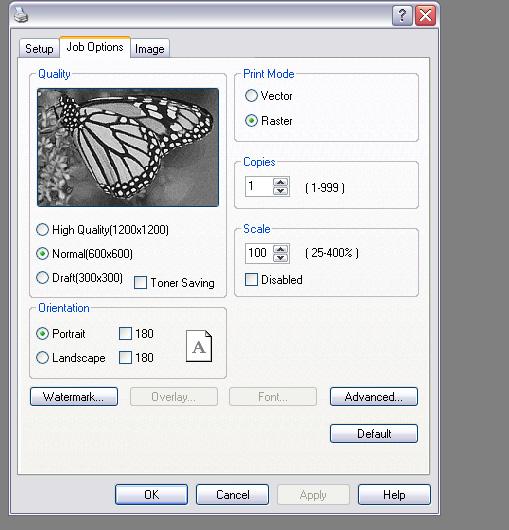Screen dimensions: 509x530
Task: Click the greyed-out Overlay... button
Action: [x=174, y=396]
